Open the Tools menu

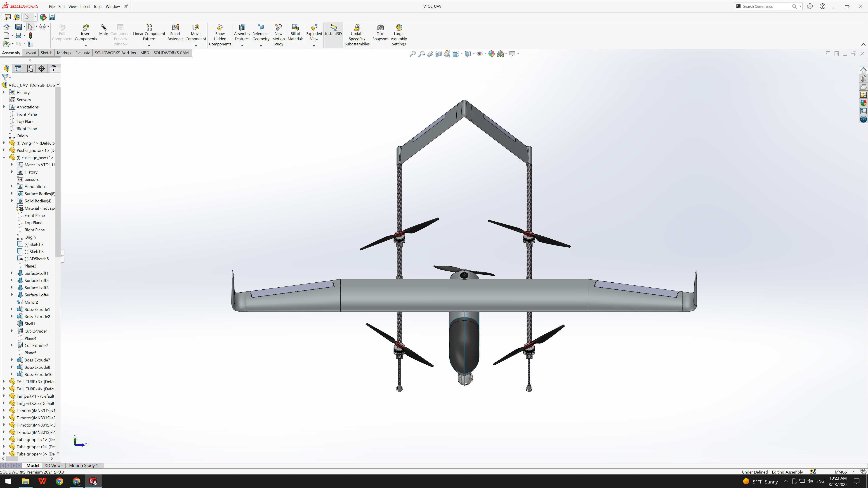pos(98,6)
